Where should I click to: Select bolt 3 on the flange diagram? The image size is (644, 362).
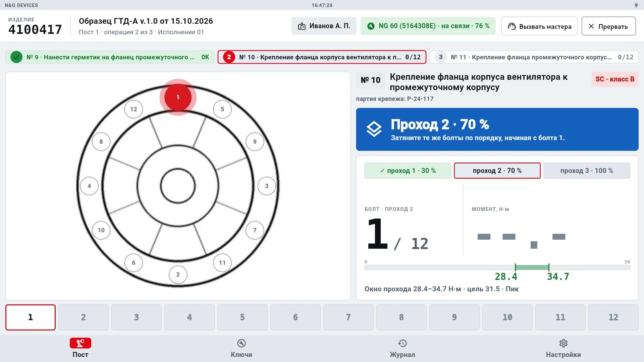[267, 186]
